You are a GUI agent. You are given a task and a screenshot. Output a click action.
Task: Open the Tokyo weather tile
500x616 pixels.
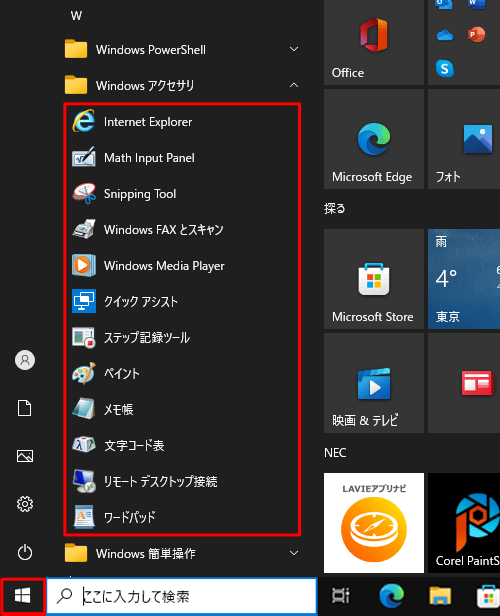coord(464,279)
